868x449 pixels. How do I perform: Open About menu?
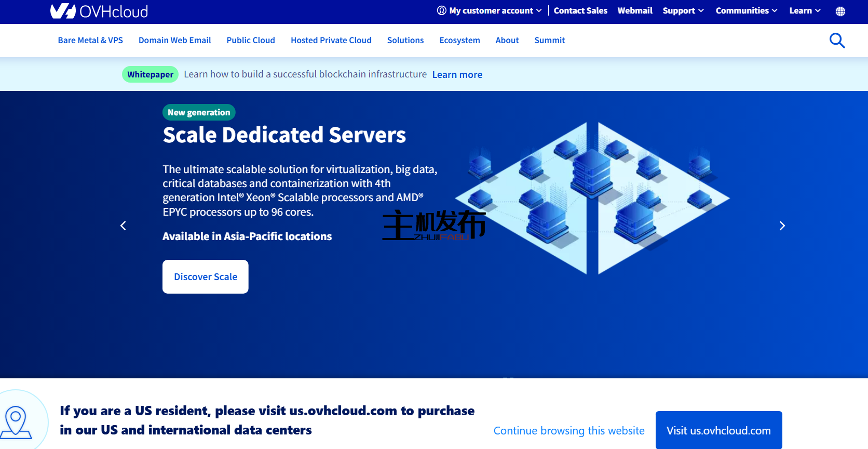point(507,40)
